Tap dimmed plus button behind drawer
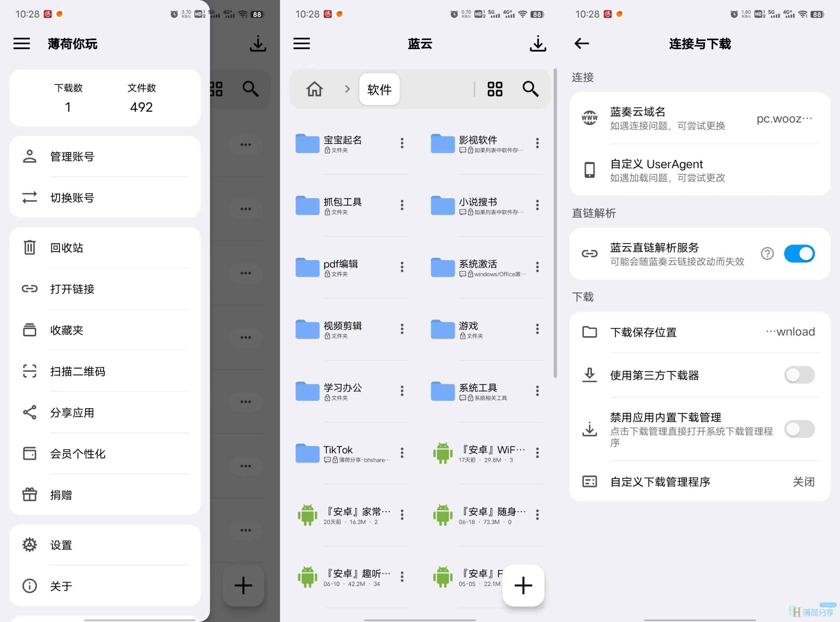Screen dimensions: 840x622 tap(243, 585)
